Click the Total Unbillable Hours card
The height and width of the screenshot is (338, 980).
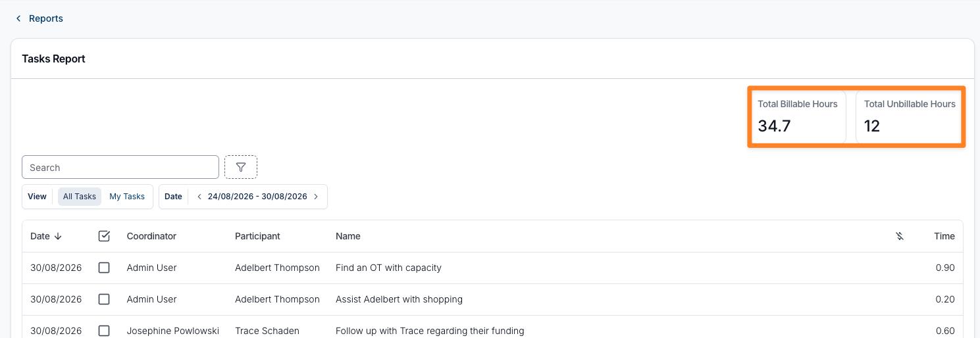click(909, 117)
